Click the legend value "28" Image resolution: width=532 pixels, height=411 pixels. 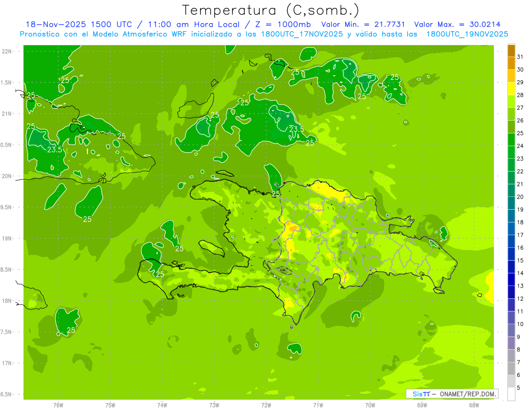[520, 95]
